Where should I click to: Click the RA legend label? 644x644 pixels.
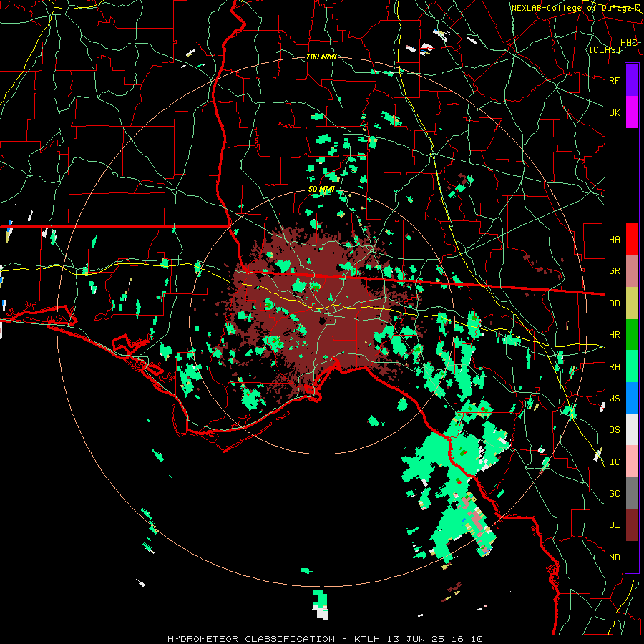pyautogui.click(x=615, y=367)
